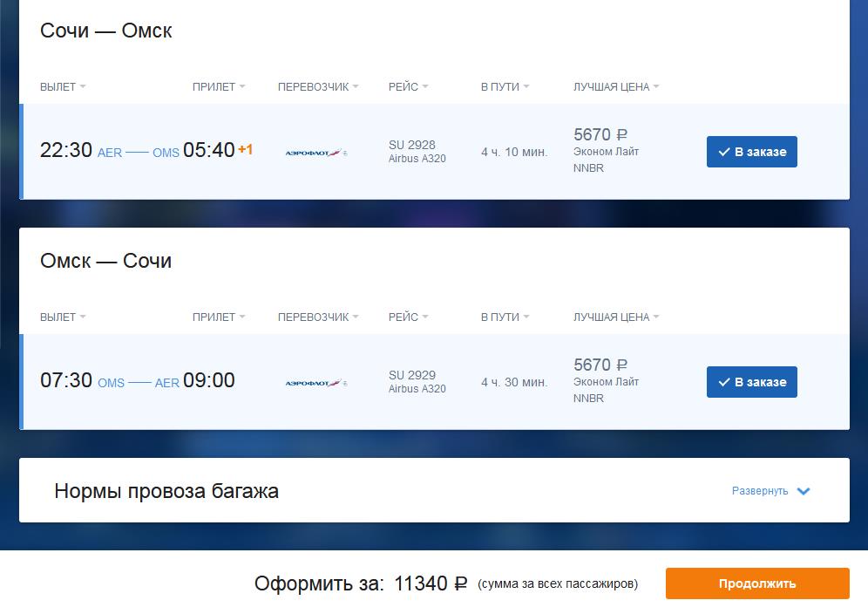Click the orange Продолжить button

point(757,583)
